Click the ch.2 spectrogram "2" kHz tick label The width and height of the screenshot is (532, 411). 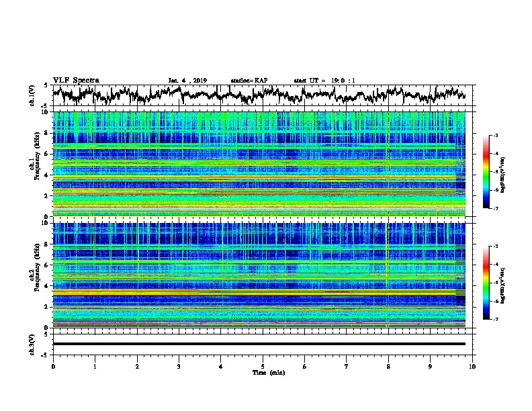(x=47, y=307)
